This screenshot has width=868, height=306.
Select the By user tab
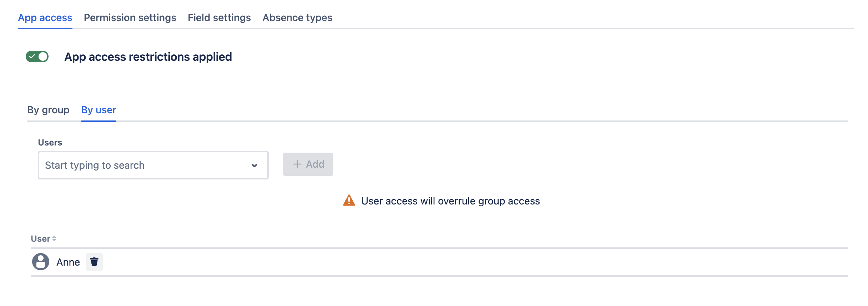(x=99, y=110)
